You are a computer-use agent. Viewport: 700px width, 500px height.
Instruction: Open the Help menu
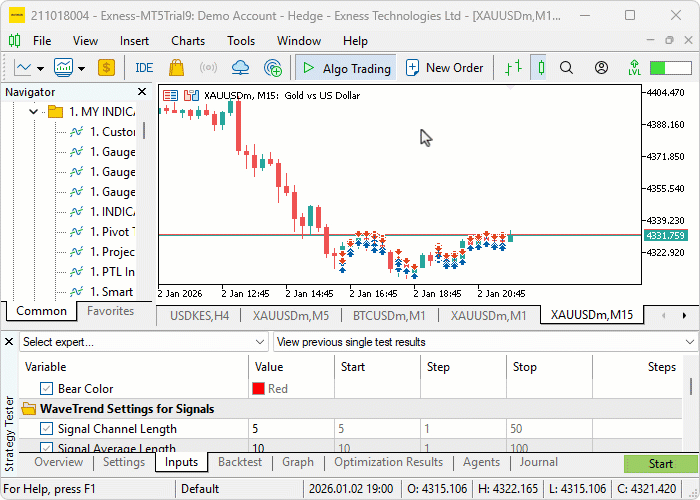coord(355,41)
